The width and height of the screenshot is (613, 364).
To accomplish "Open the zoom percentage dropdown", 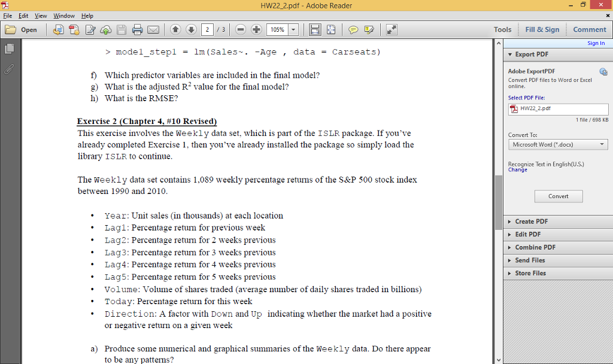I will (x=294, y=29).
